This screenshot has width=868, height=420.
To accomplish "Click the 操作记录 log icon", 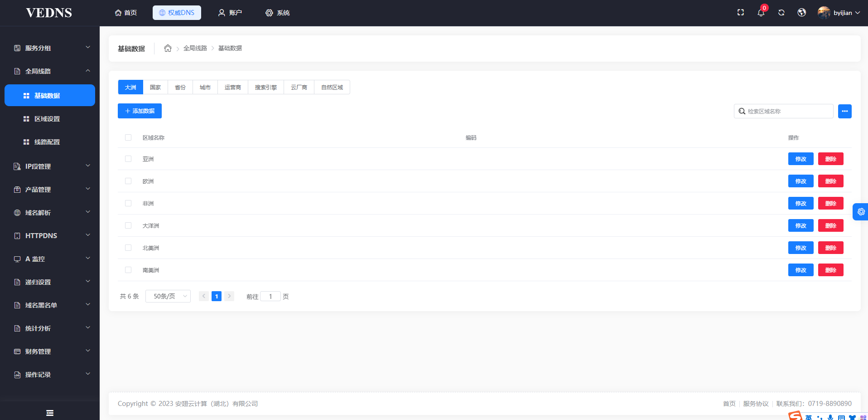I will (x=17, y=375).
